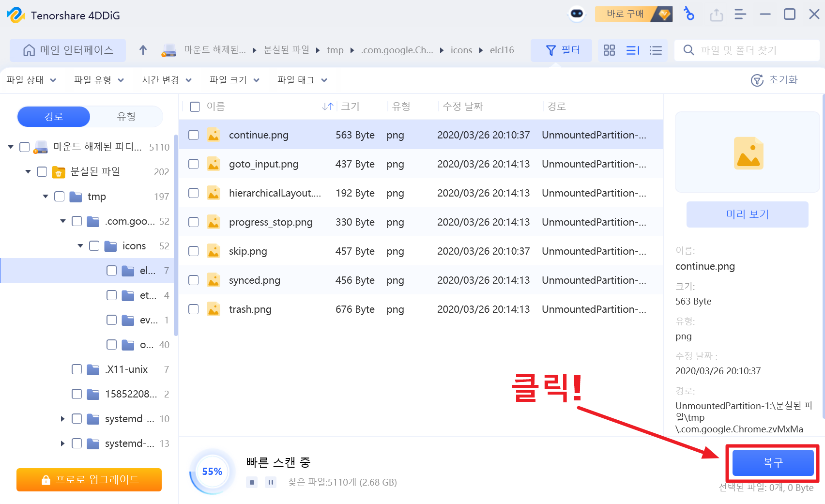The height and width of the screenshot is (504, 825).
Task: Check the .X11-unix folder checkbox
Action: (x=77, y=369)
